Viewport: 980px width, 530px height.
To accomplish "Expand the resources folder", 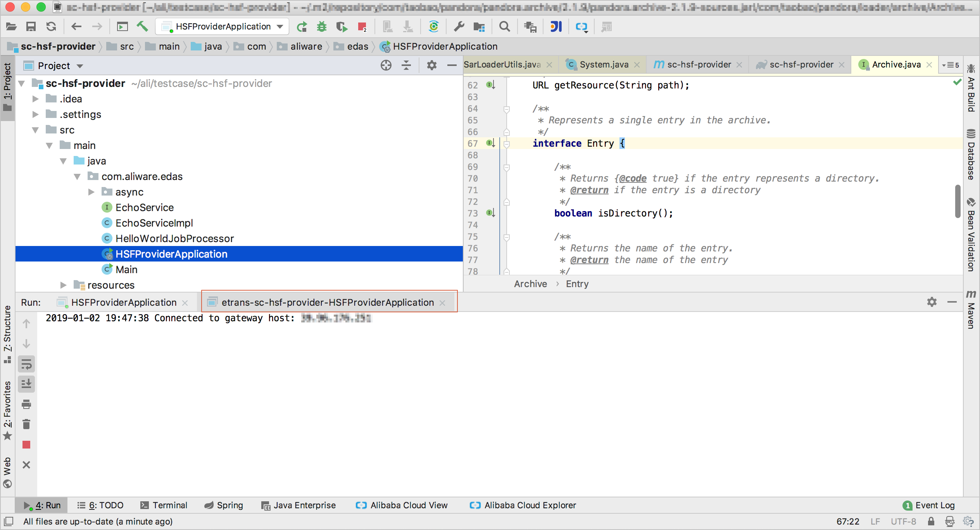I will [x=63, y=285].
